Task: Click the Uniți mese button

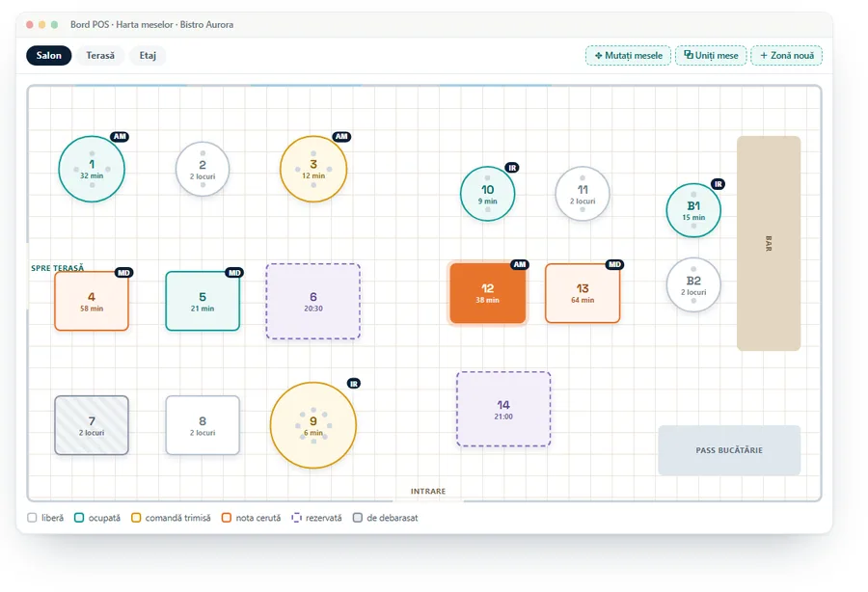Action: 711,55
